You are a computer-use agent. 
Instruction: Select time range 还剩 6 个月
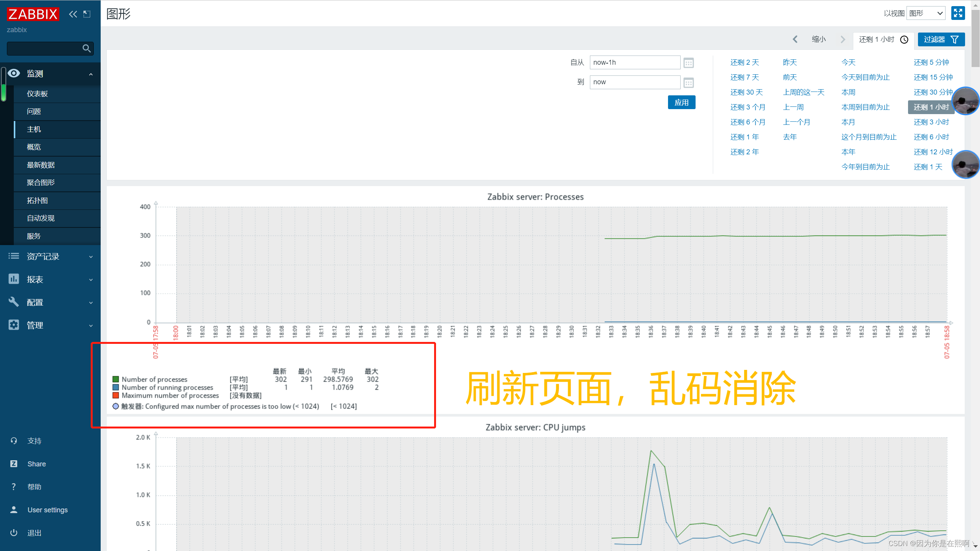coord(748,122)
